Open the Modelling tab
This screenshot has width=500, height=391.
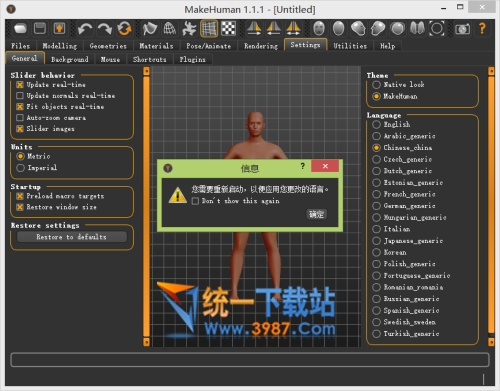60,46
